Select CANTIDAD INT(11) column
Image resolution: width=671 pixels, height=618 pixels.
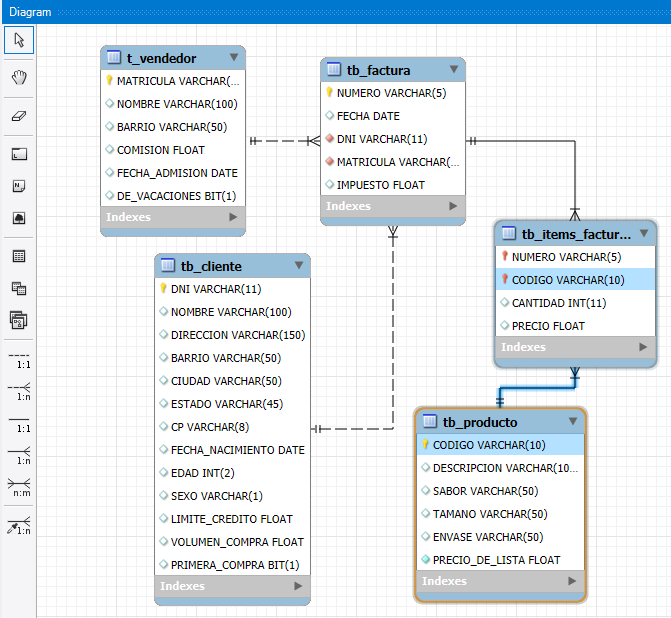coord(575,303)
